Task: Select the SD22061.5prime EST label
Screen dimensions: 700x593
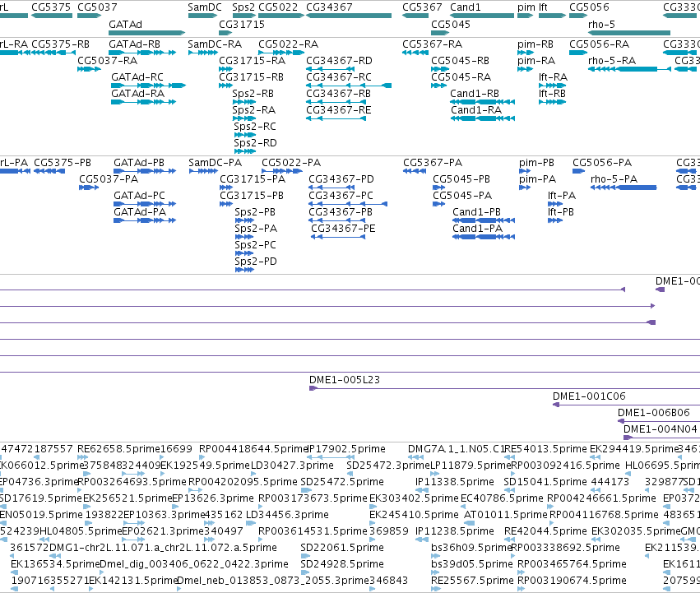Action: (342, 548)
